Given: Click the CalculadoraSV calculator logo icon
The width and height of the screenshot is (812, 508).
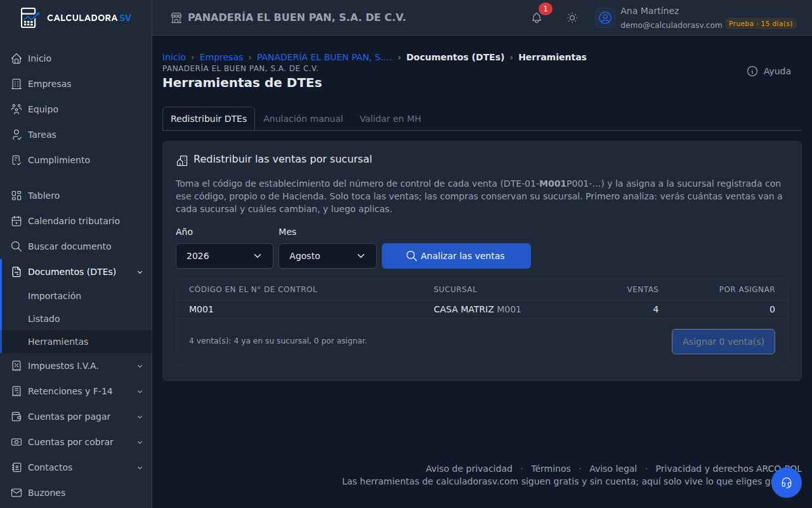Looking at the screenshot, I should click(29, 17).
